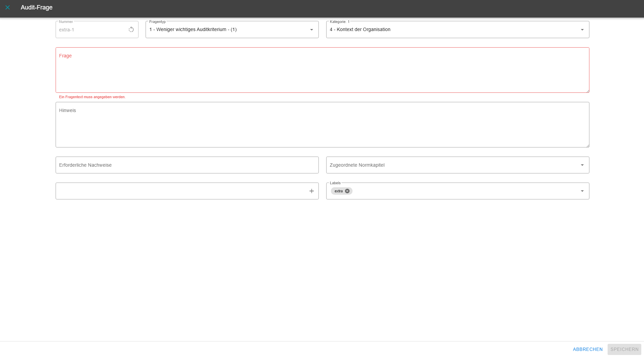Click the reset icon in Nummer field
This screenshot has height=357, width=644.
(x=131, y=30)
